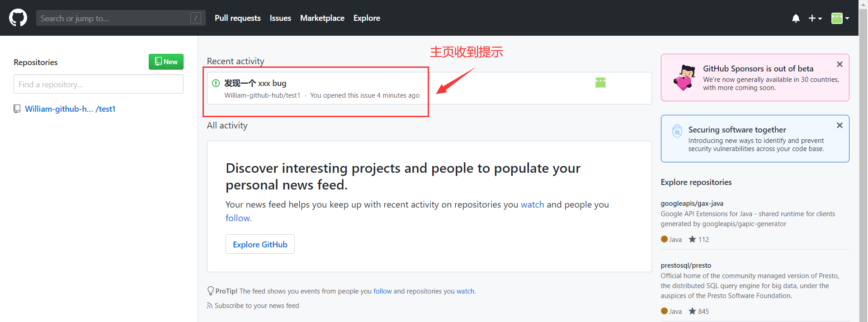Open the William-github-h.../test1 repository link
Image resolution: width=868 pixels, height=322 pixels.
70,109
